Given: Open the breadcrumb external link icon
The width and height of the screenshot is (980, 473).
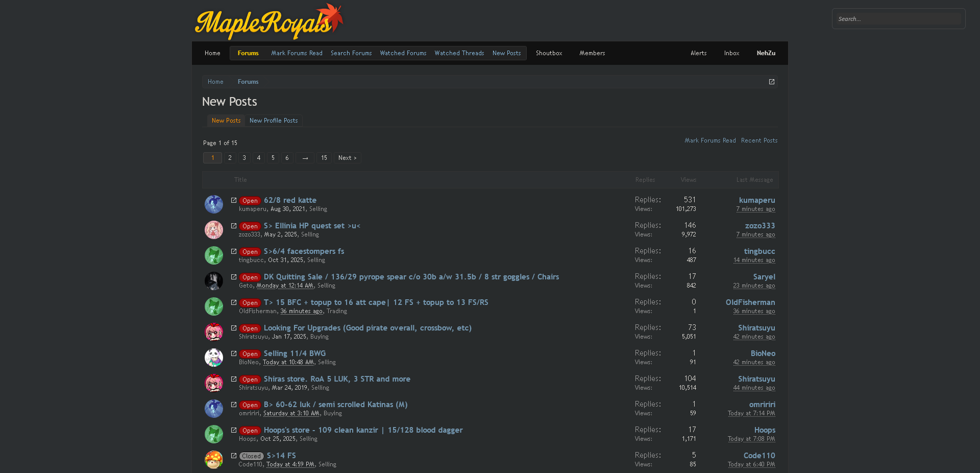Looking at the screenshot, I should point(771,82).
